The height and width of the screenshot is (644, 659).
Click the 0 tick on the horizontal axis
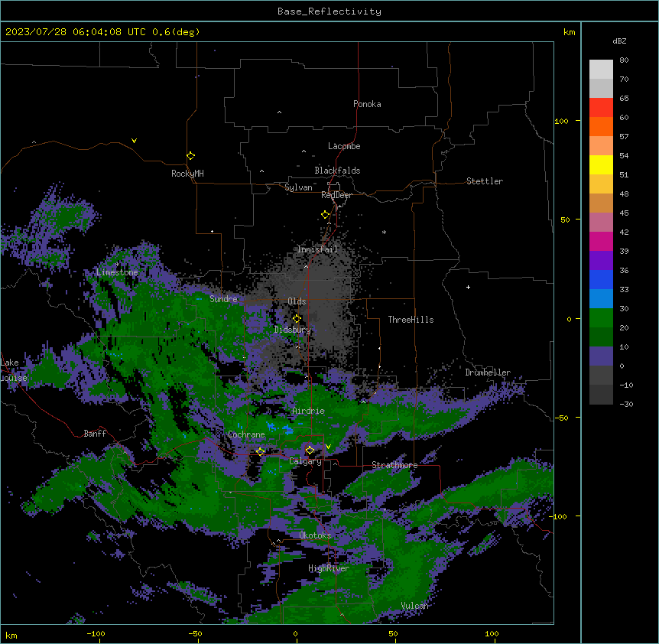pyautogui.click(x=295, y=634)
